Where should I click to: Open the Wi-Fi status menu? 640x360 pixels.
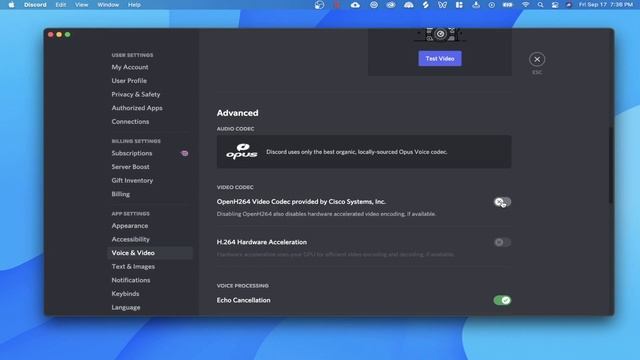pyautogui.click(x=526, y=5)
